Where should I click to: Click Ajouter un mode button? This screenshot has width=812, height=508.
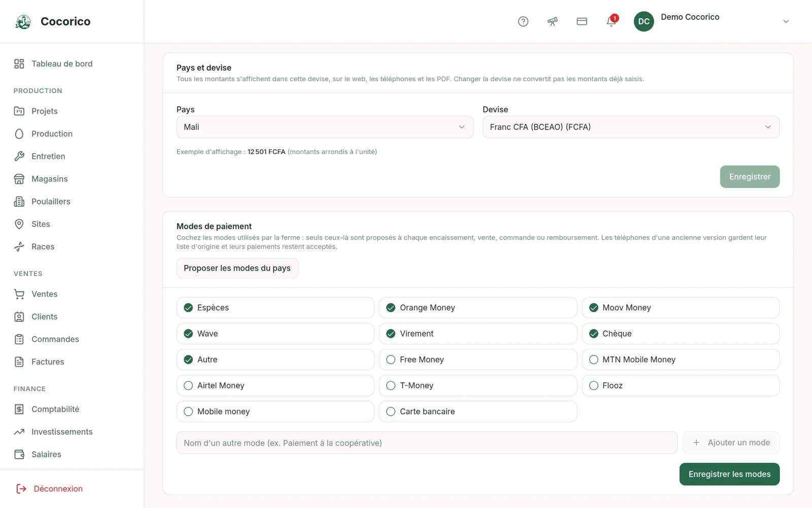coord(731,442)
